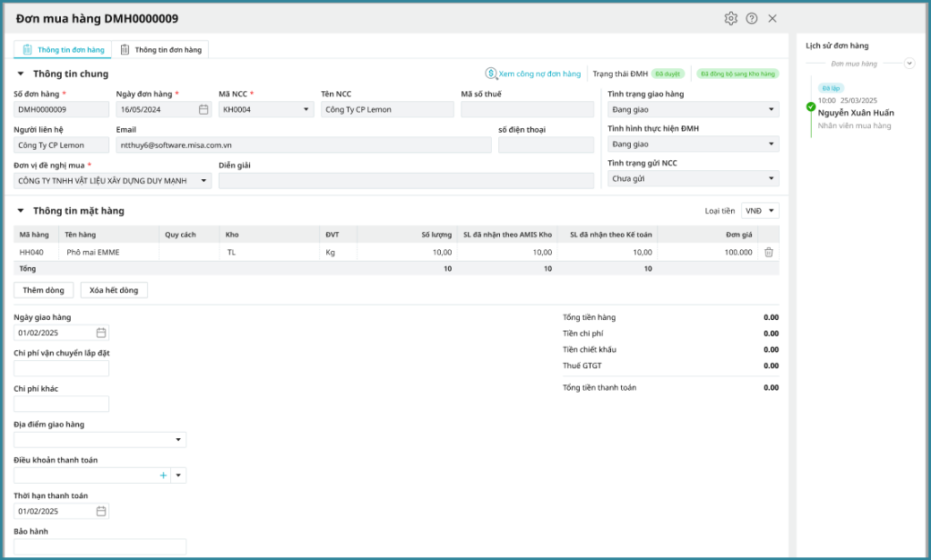The width and height of the screenshot is (931, 560).
Task: Open calendar picker for Ngày giao hàng
Action: coord(101,333)
